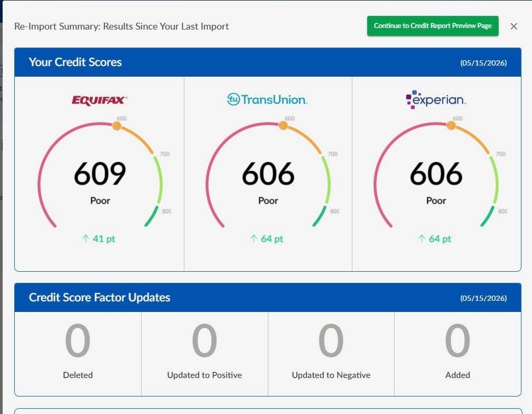Close the Re-Import Summary dialog

(x=514, y=26)
